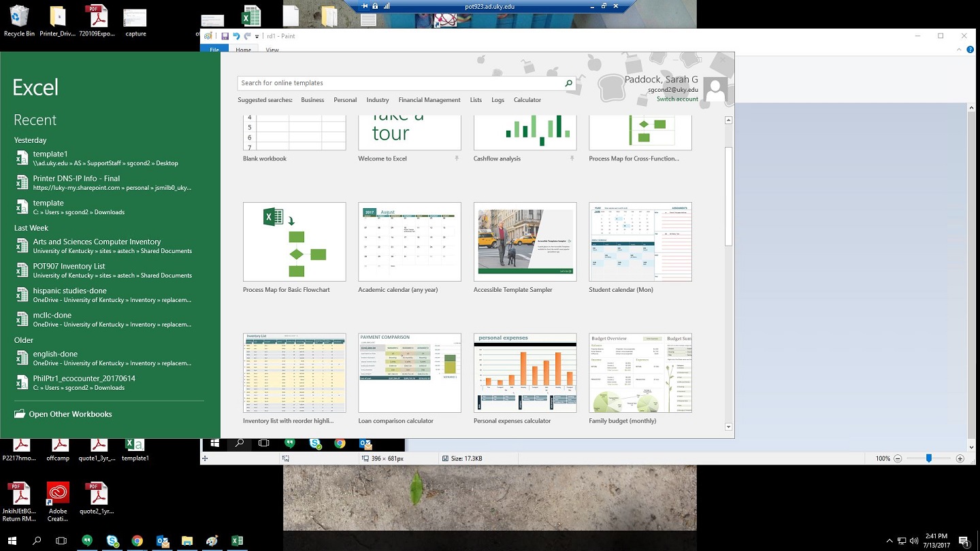Click the pin icon on remote desktop bar

365,6
